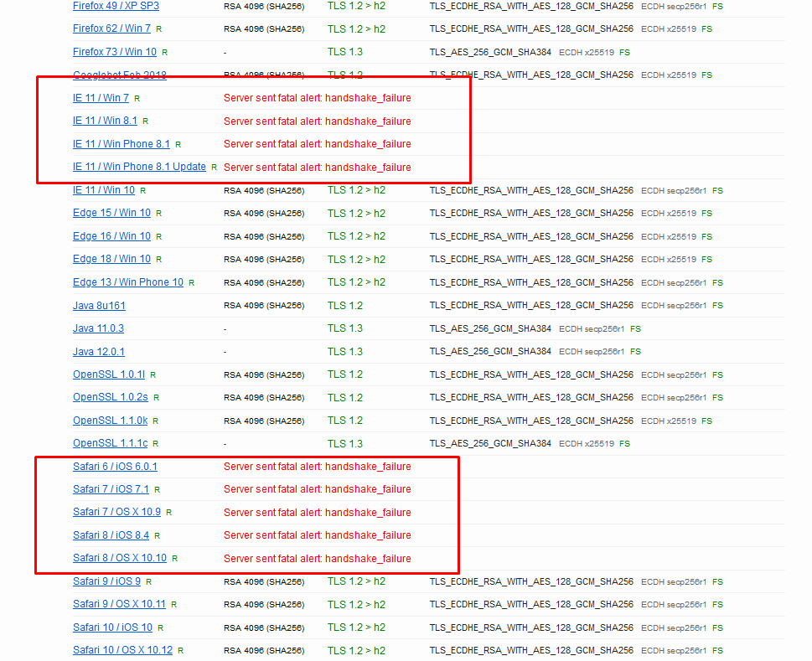
Task: Click Safari 10 / OS X 10.12 link
Action: [122, 650]
